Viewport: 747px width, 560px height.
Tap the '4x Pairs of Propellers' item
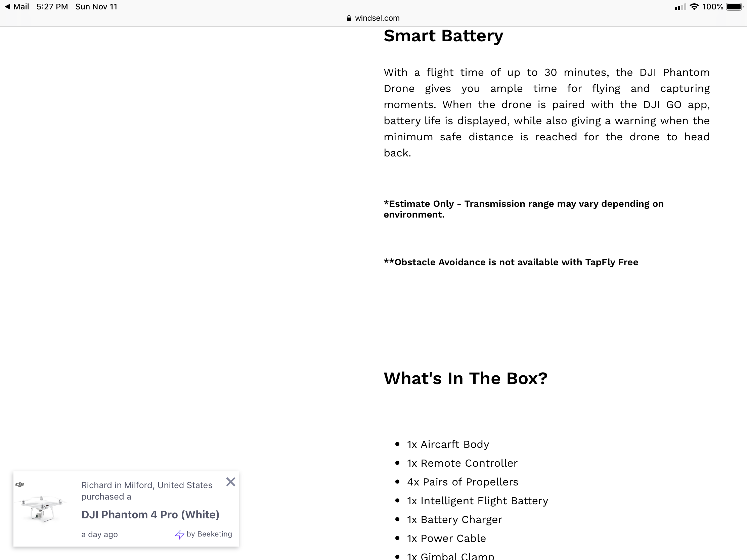[462, 482]
